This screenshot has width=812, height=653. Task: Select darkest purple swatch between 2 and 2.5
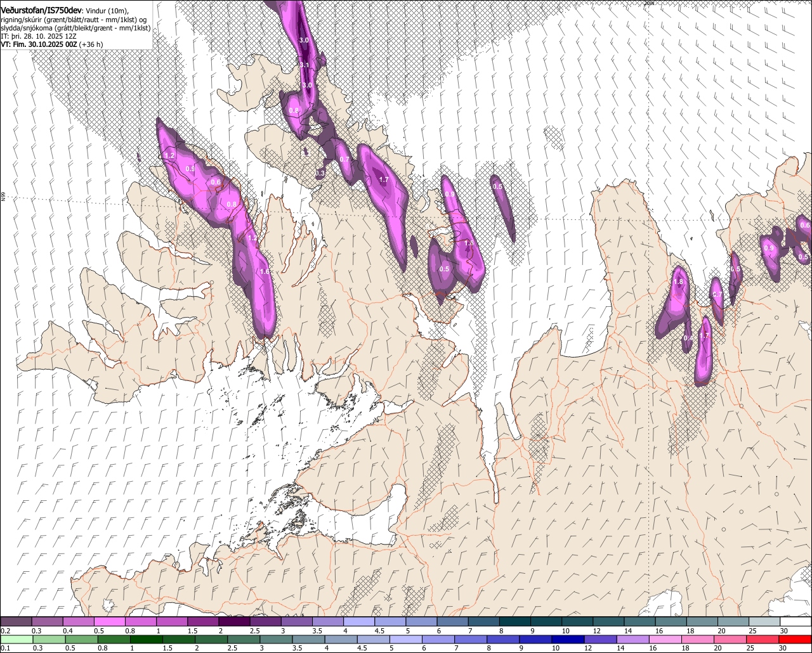234,621
